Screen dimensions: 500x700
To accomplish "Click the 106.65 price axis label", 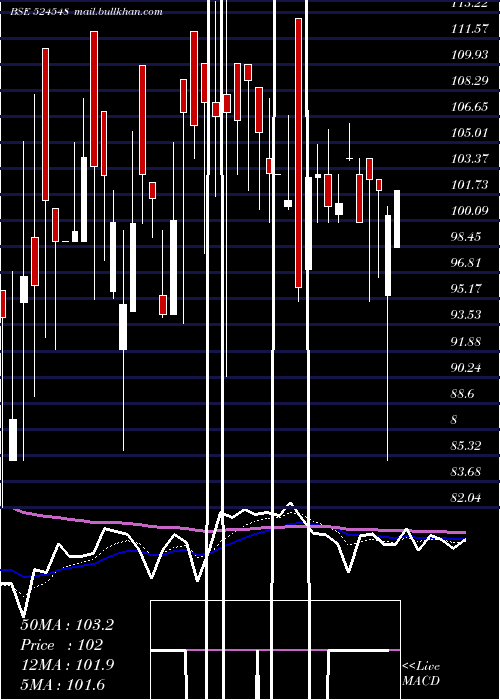I will (x=470, y=107).
